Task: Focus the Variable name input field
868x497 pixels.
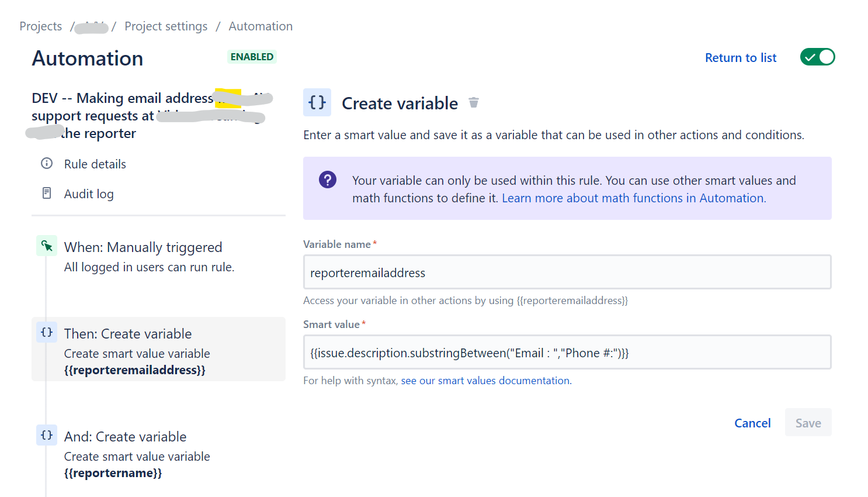Action: tap(567, 272)
